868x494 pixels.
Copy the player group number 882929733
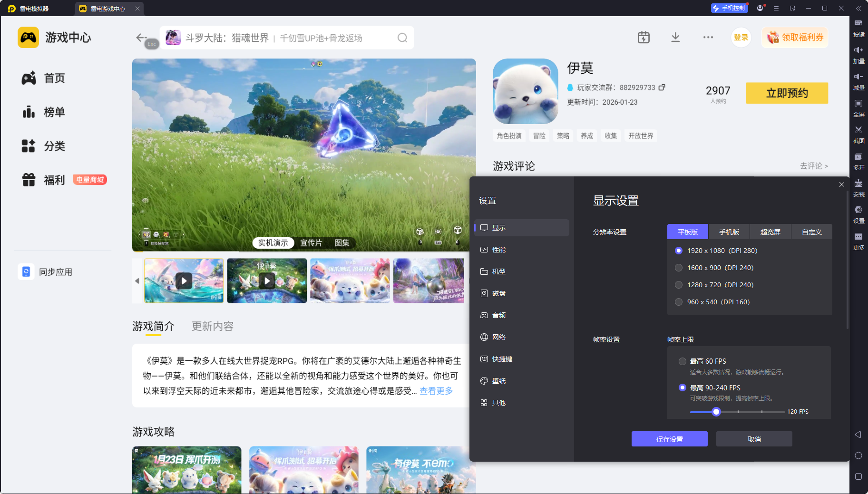(662, 87)
